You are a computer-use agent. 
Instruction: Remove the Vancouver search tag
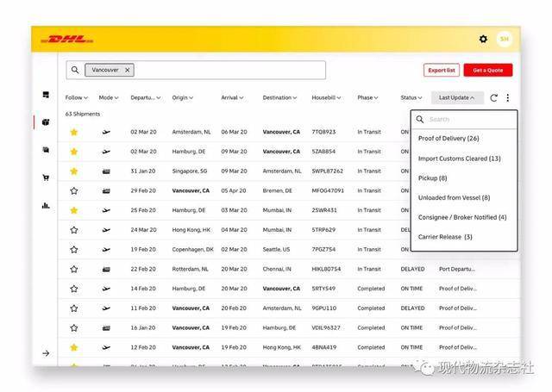click(x=128, y=70)
